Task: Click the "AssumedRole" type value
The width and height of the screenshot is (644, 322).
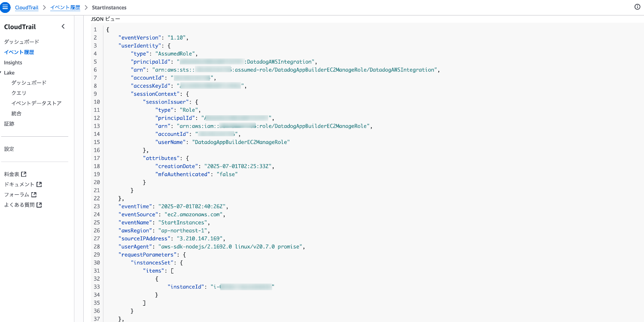Action: coord(176,54)
